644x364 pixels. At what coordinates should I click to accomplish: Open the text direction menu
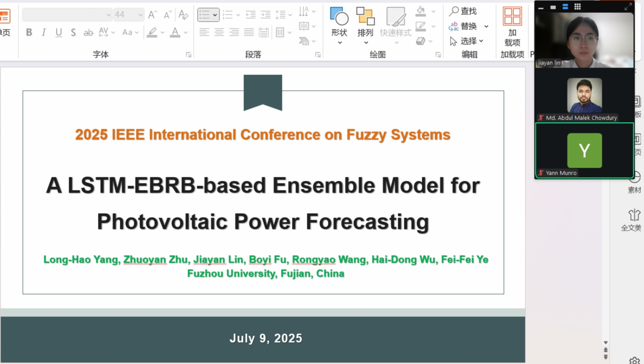(x=307, y=11)
